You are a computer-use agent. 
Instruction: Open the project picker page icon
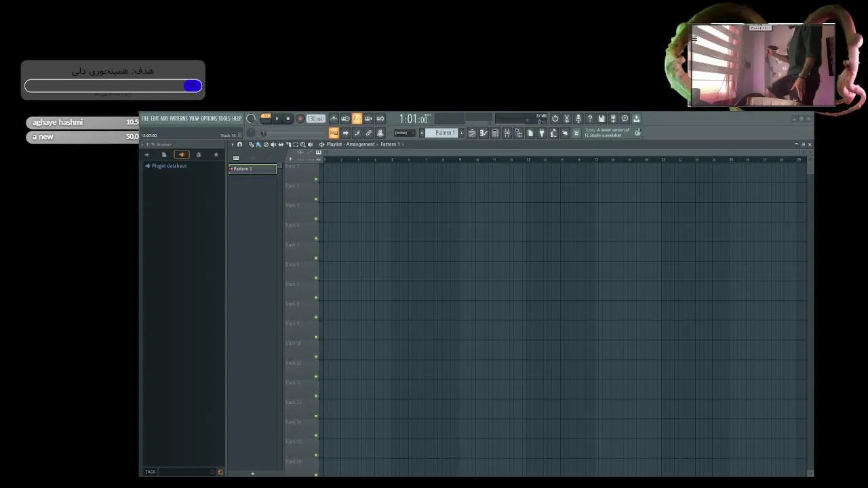click(x=530, y=133)
